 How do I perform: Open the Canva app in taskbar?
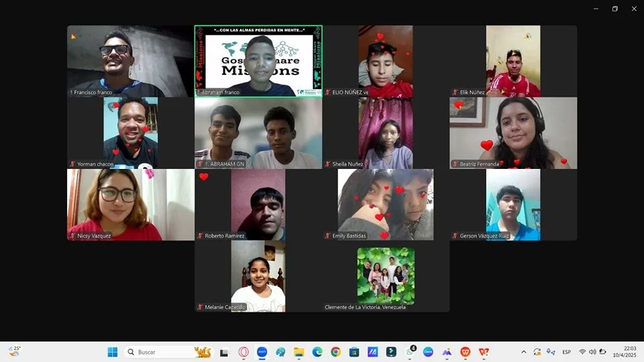click(x=428, y=352)
